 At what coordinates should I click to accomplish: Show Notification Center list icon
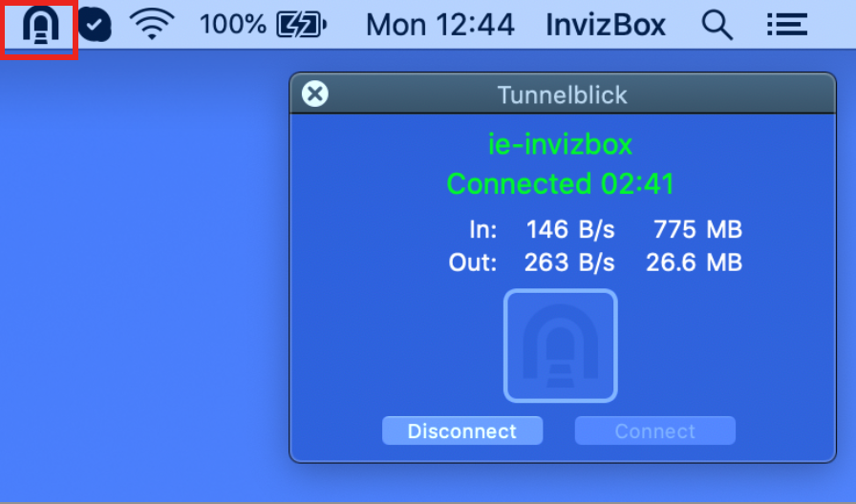click(786, 25)
